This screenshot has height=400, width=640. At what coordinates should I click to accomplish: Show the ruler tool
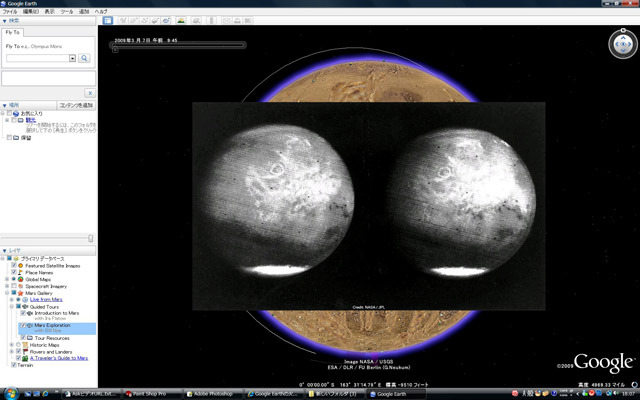pyautogui.click(x=211, y=20)
